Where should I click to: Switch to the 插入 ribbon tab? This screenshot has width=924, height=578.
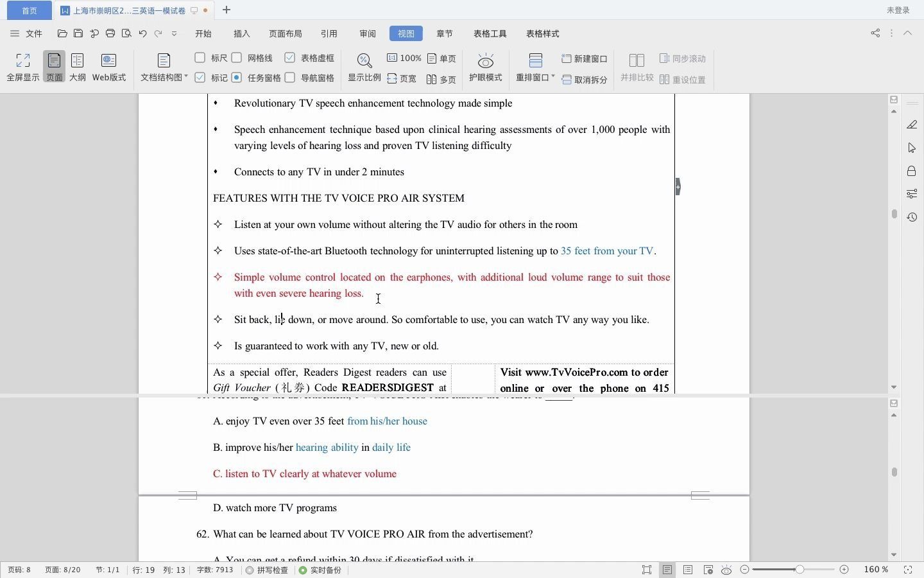tap(242, 33)
